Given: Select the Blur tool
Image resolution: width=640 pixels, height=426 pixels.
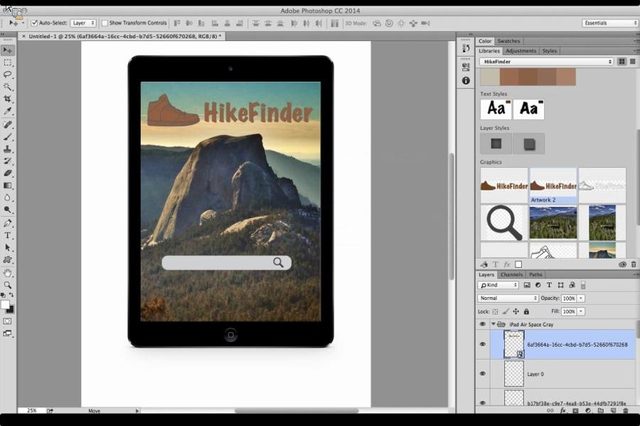Looking at the screenshot, I should [x=7, y=198].
